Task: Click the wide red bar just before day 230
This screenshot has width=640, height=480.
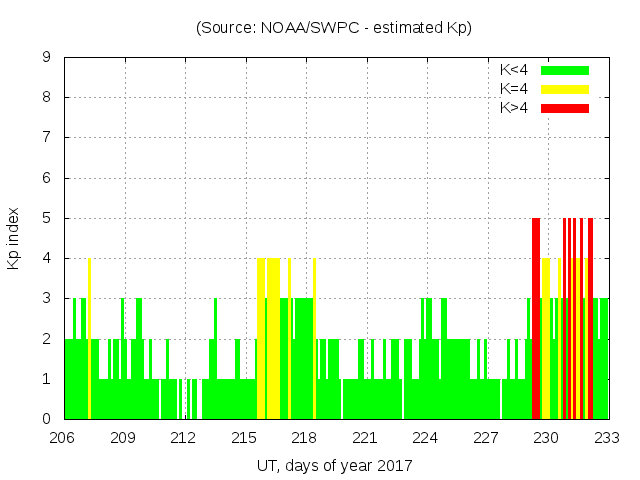Action: 536,320
